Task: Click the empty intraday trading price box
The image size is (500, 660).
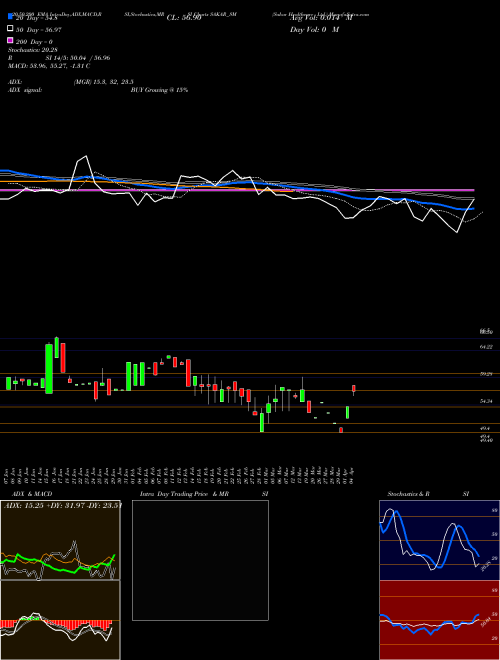Action: pos(200,560)
